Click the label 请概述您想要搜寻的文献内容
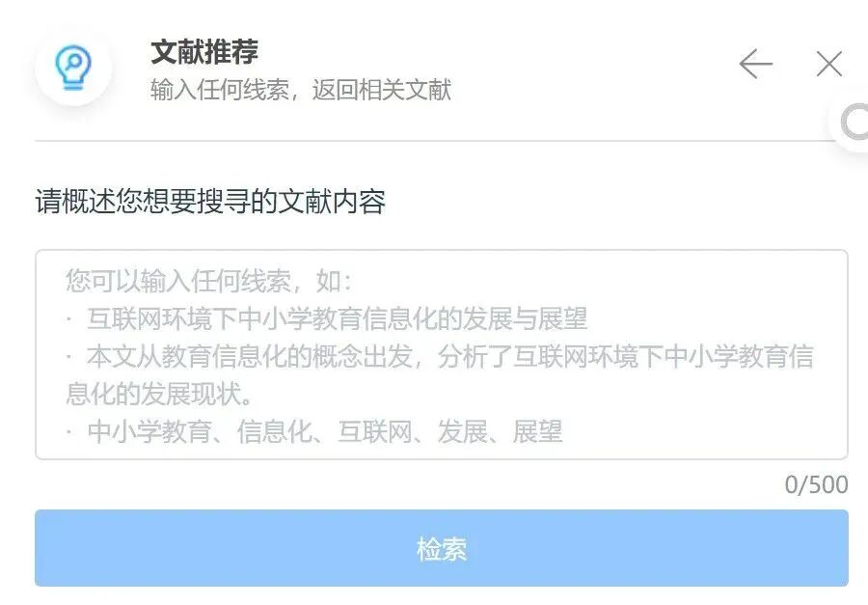 210,201
